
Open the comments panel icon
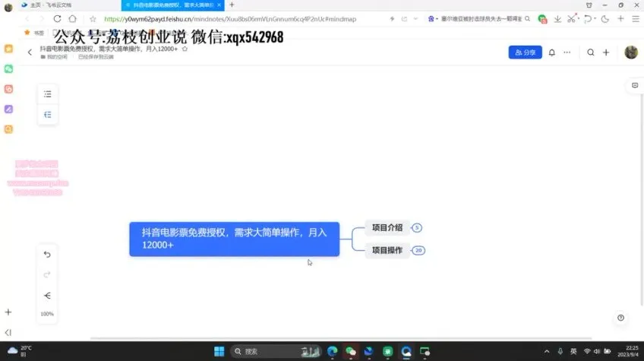click(635, 86)
